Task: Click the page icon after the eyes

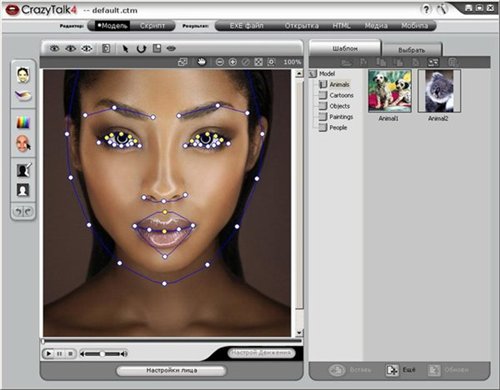Action: click(106, 49)
